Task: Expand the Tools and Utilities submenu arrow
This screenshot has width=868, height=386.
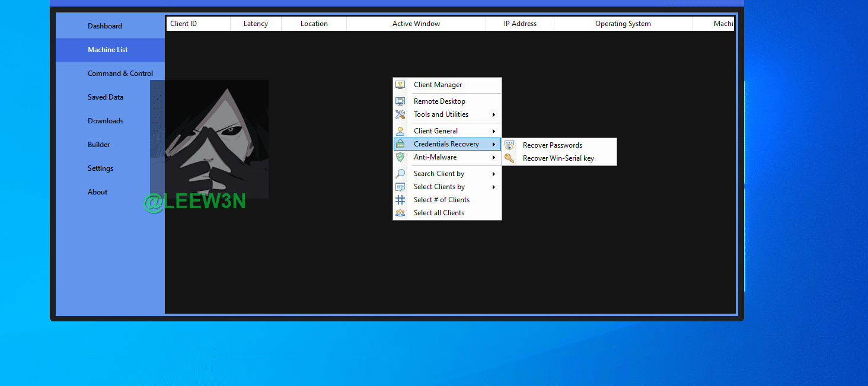Action: [x=493, y=114]
